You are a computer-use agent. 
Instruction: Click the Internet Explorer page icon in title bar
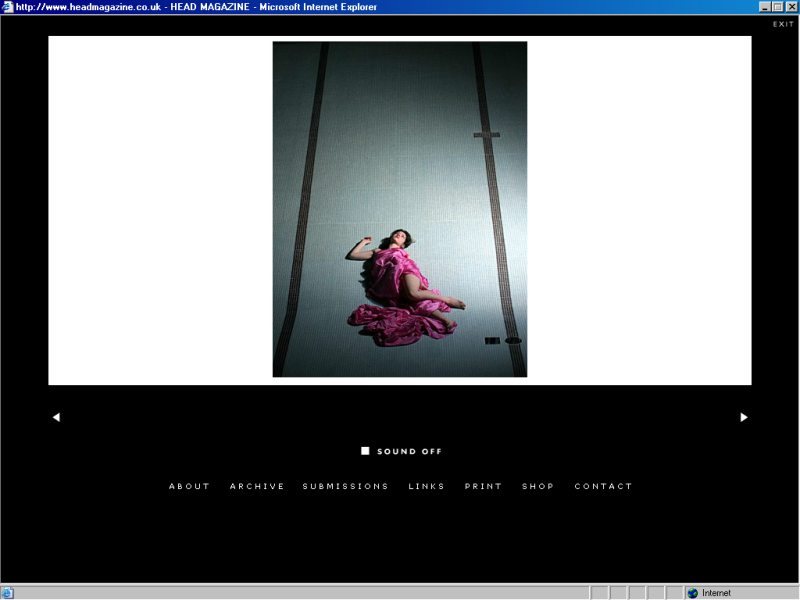pyautogui.click(x=7, y=7)
